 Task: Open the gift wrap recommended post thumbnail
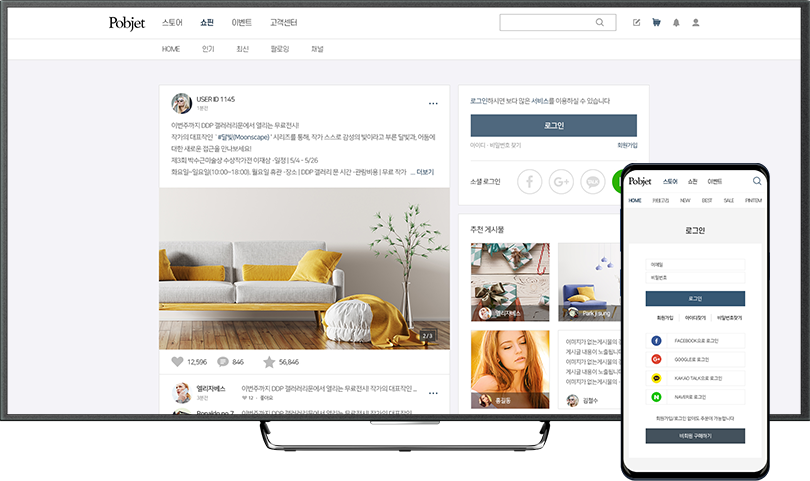(x=510, y=282)
